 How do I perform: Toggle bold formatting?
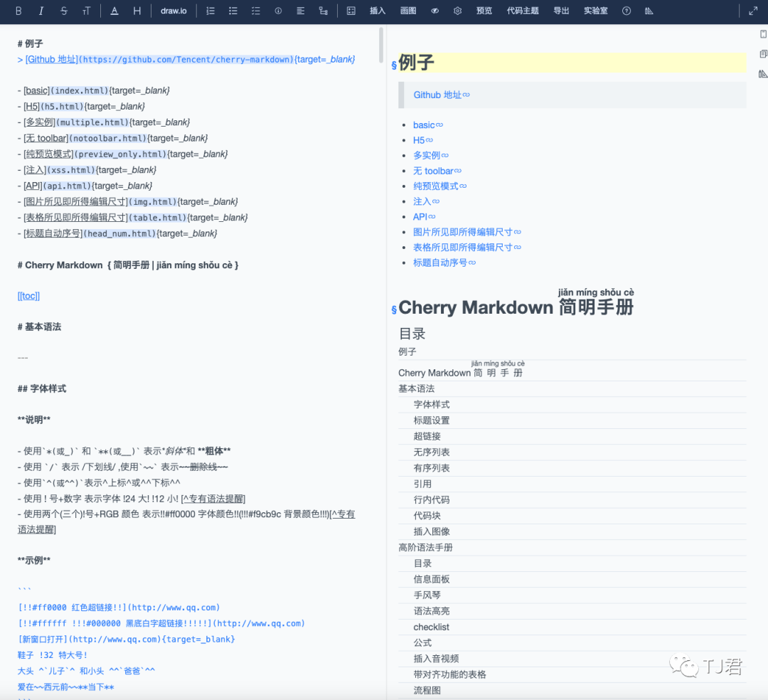(18, 11)
